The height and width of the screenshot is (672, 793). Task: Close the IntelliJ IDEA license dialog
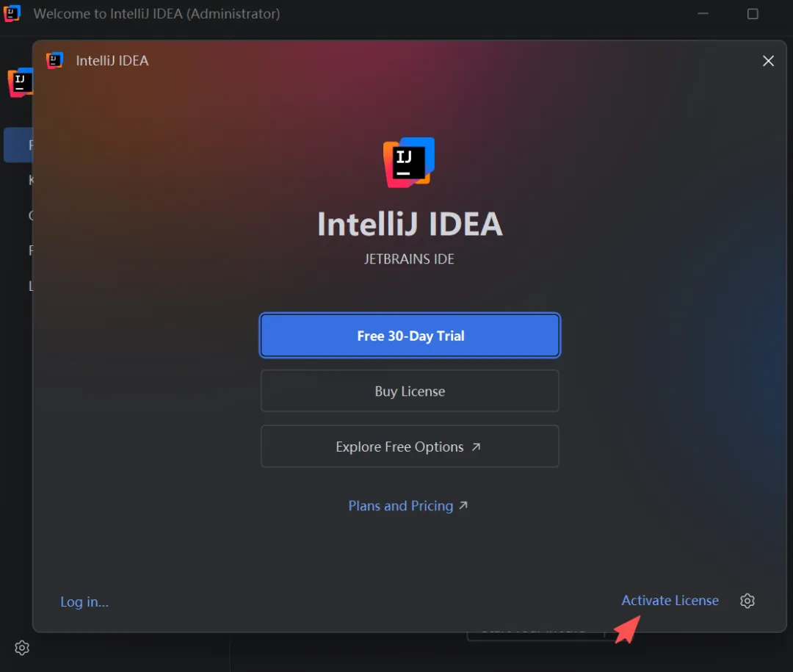click(768, 61)
